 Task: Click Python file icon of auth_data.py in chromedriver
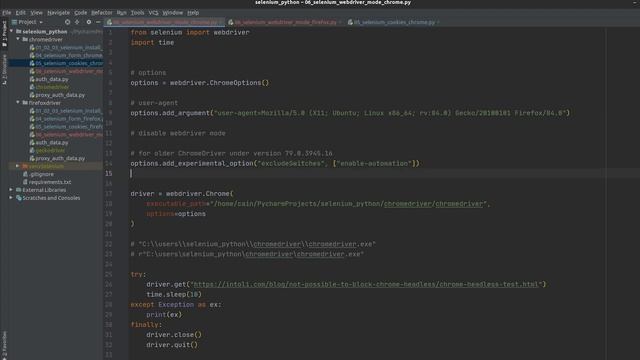[32, 79]
